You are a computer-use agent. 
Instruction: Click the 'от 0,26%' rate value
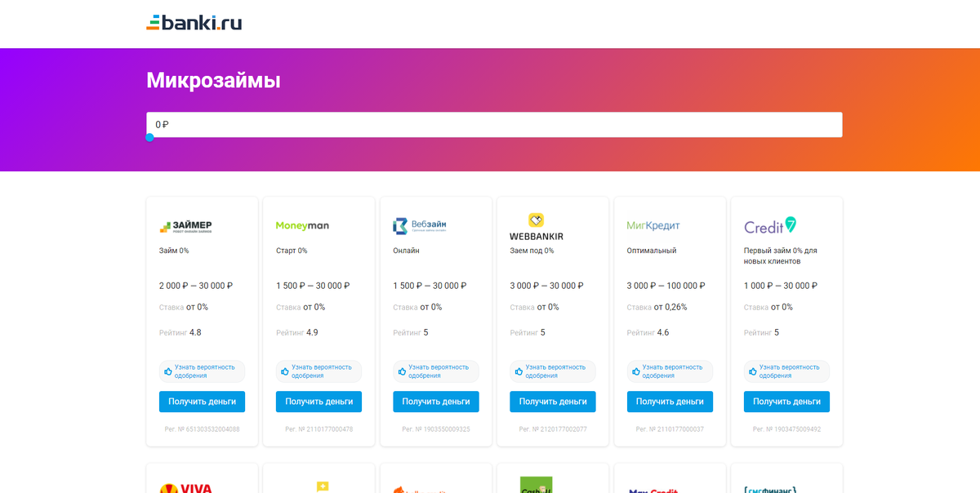pyautogui.click(x=670, y=307)
